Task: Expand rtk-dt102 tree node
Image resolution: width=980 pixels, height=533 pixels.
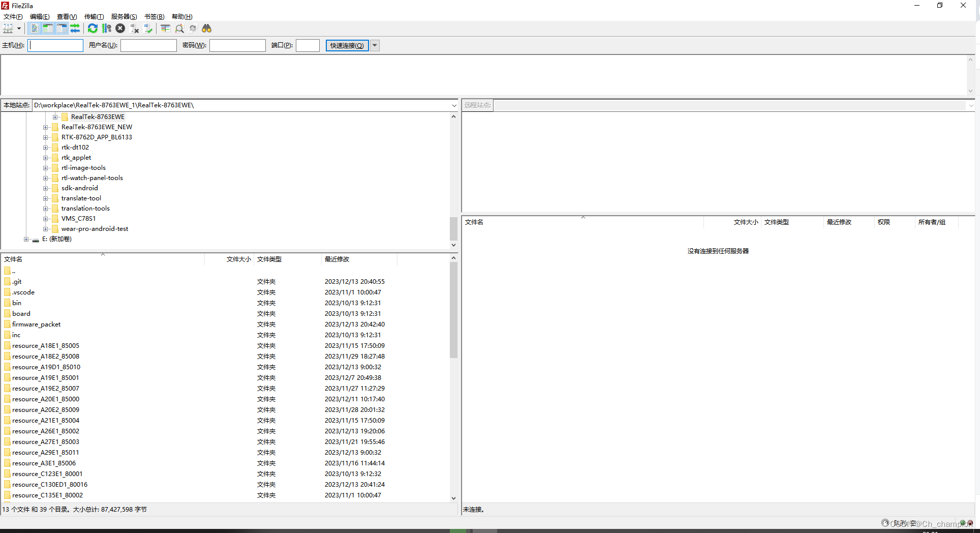Action: (46, 147)
